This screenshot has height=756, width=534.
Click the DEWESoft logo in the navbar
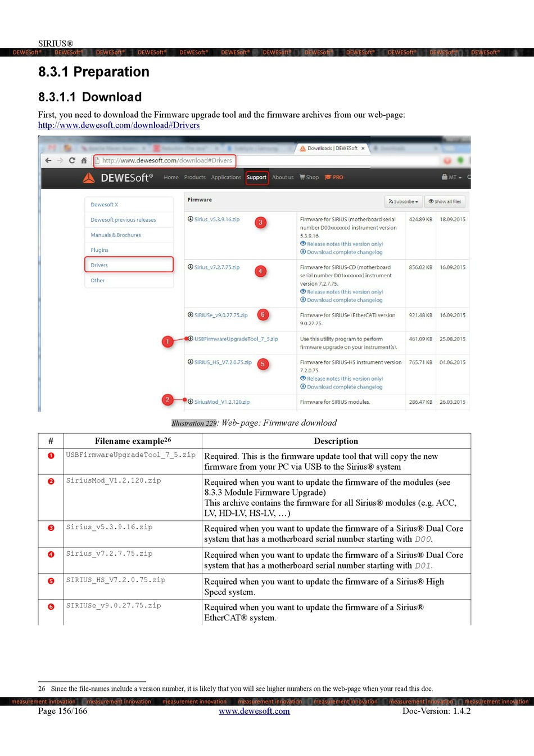tap(118, 178)
